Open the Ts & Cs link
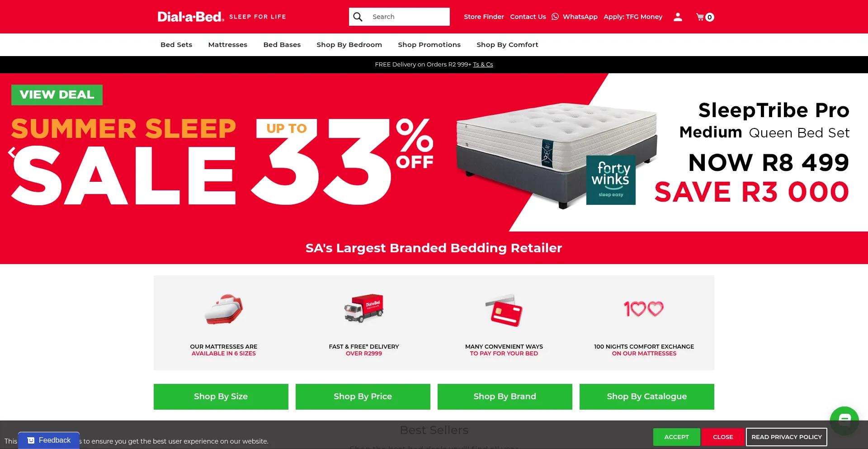 click(x=483, y=65)
